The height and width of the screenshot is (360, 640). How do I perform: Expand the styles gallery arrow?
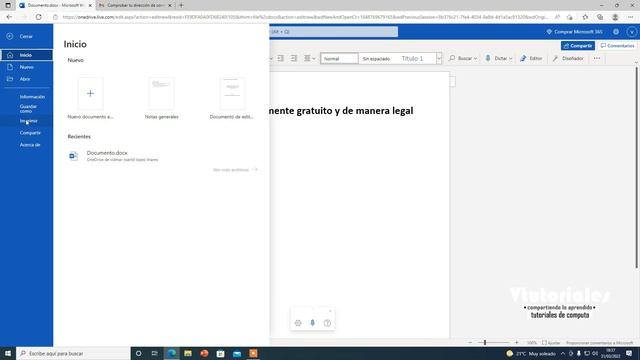tap(439, 59)
